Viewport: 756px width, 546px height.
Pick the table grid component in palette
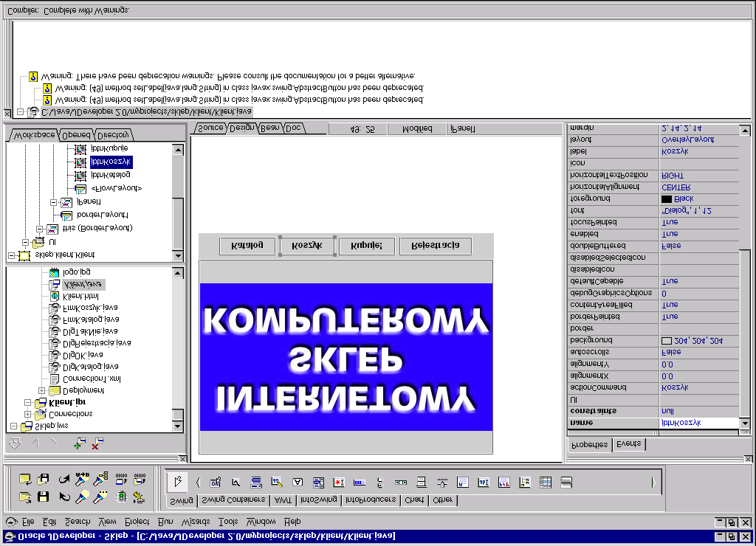pyautogui.click(x=546, y=482)
